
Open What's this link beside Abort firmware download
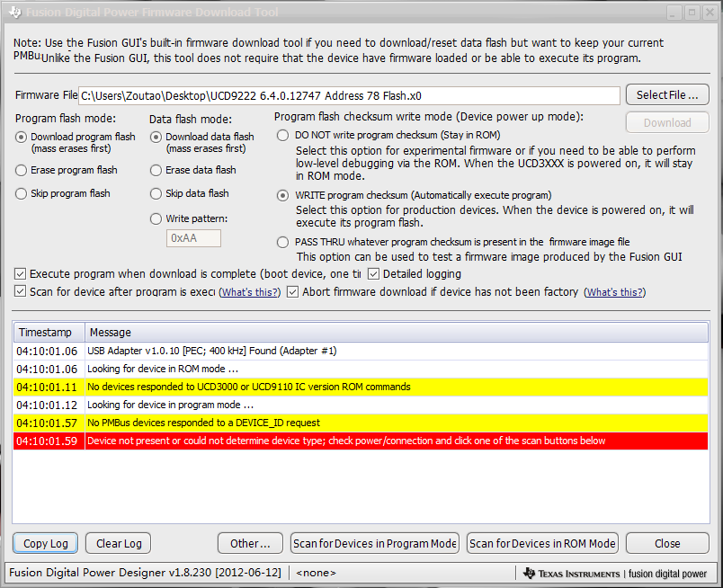[x=615, y=292]
